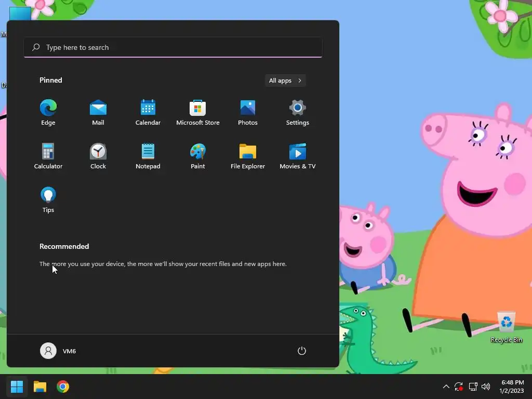Launch Movies & TV
The height and width of the screenshot is (399, 532).
[x=298, y=156]
